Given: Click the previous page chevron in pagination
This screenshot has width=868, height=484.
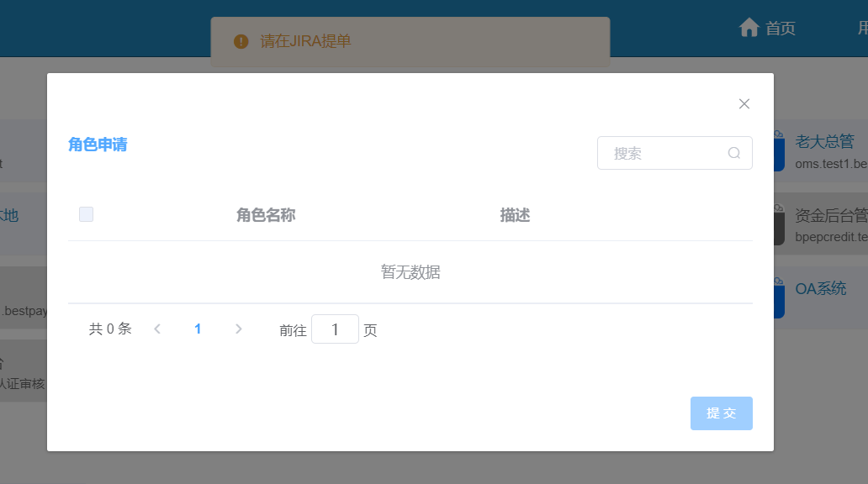Looking at the screenshot, I should (157, 329).
